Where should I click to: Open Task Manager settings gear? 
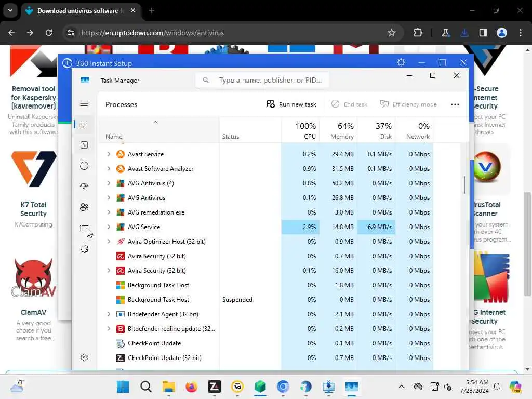click(84, 357)
